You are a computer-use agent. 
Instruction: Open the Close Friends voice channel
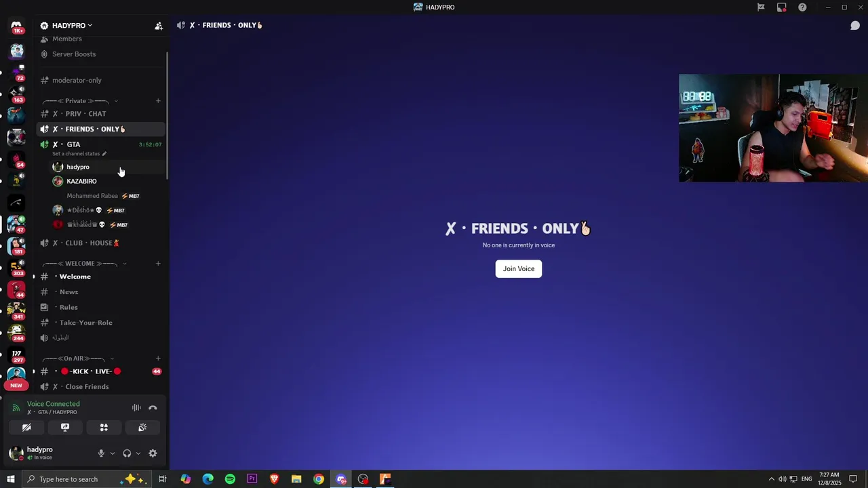[101, 387]
